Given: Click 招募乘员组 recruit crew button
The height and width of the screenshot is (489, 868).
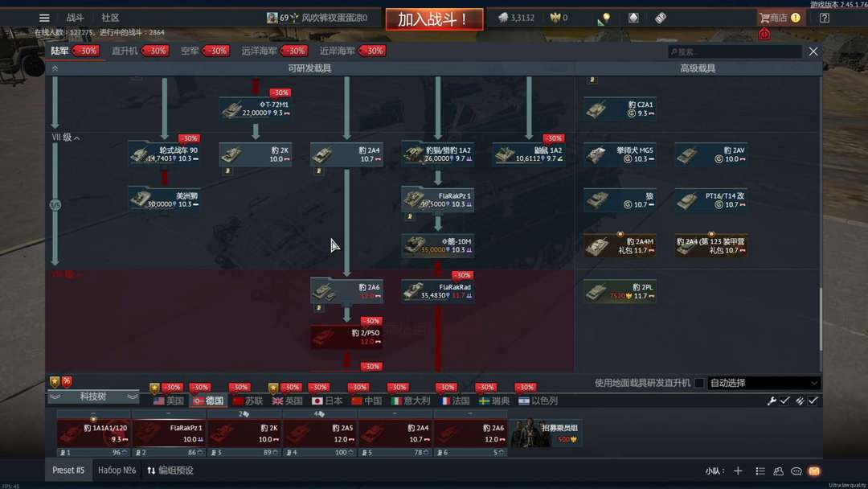Looking at the screenshot, I should pyautogui.click(x=545, y=433).
